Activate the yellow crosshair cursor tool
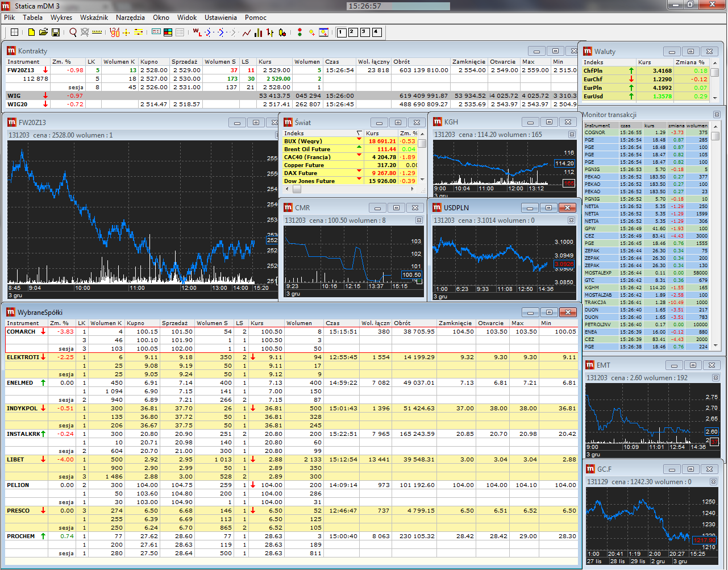This screenshot has height=570, width=728. tap(126, 32)
